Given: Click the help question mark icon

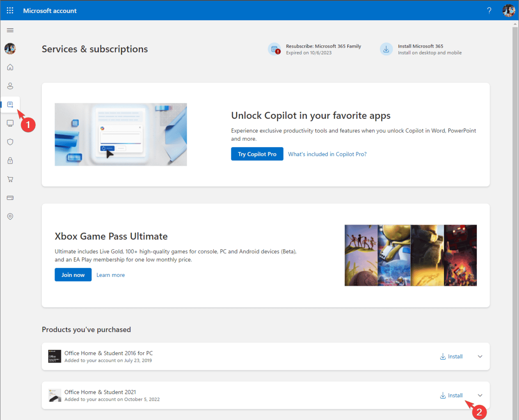Looking at the screenshot, I should click(489, 11).
